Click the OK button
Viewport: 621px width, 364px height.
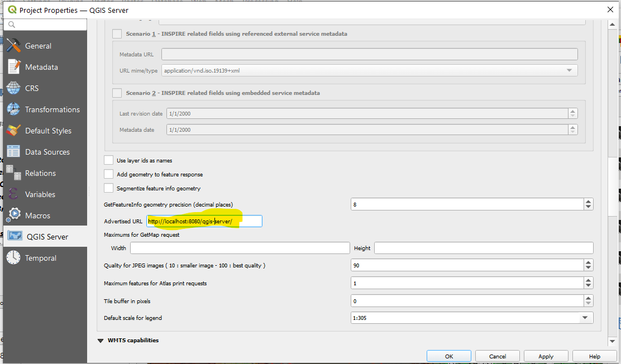[x=449, y=356]
